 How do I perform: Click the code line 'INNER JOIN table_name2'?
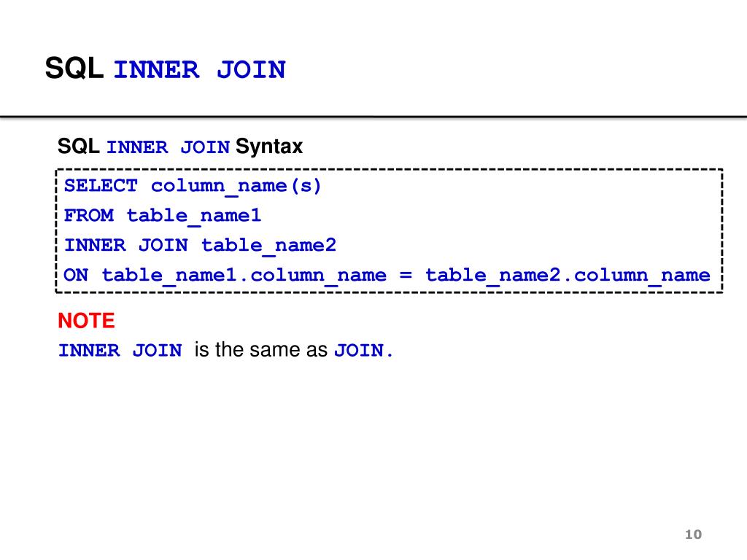pos(200,245)
